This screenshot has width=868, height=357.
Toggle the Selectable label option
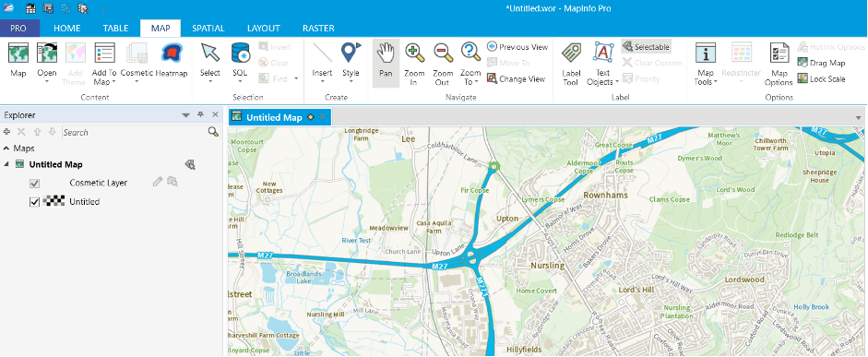click(646, 47)
